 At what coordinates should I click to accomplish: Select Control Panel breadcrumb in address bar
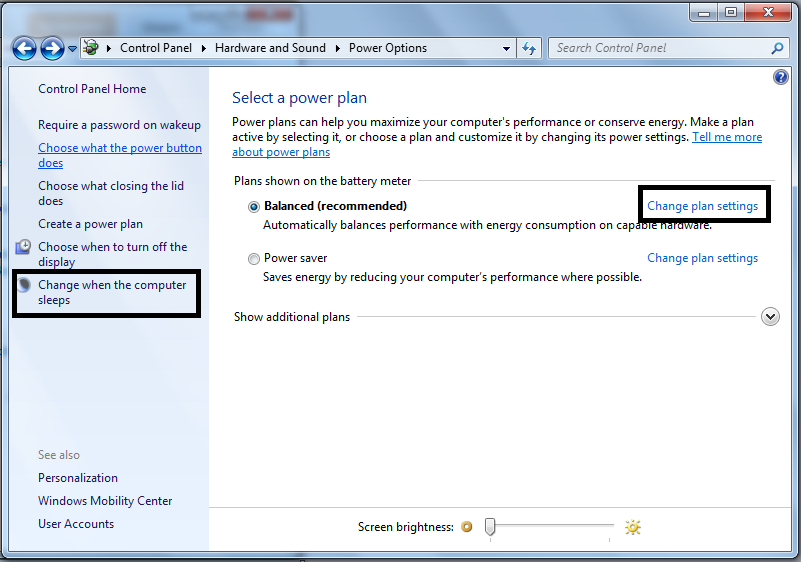156,48
